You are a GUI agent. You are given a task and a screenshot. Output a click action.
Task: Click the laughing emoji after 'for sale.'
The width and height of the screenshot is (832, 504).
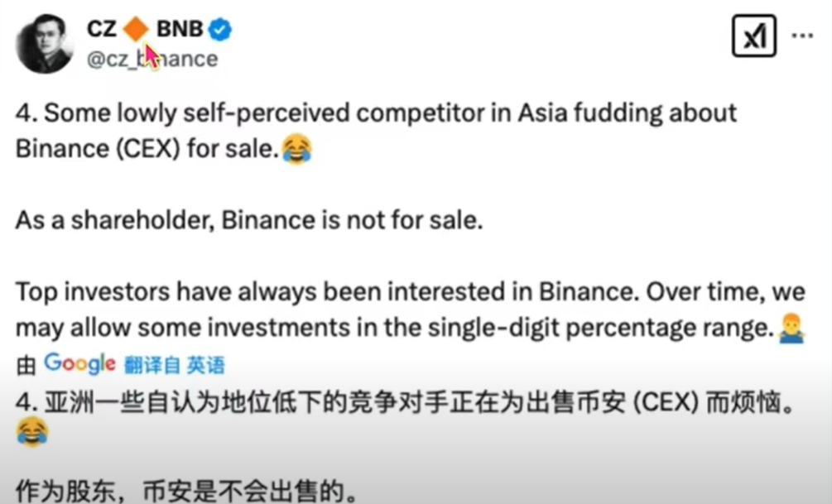tap(296, 149)
